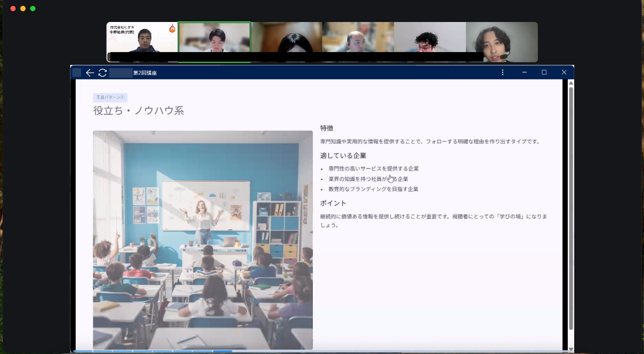Click the headset-wearing participant's video tile

click(x=501, y=41)
